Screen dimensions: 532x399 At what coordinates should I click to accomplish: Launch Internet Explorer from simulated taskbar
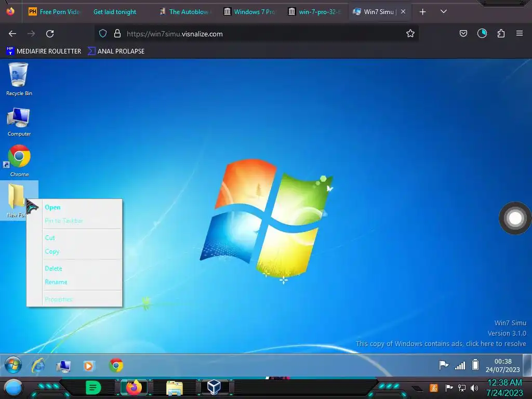click(x=38, y=366)
